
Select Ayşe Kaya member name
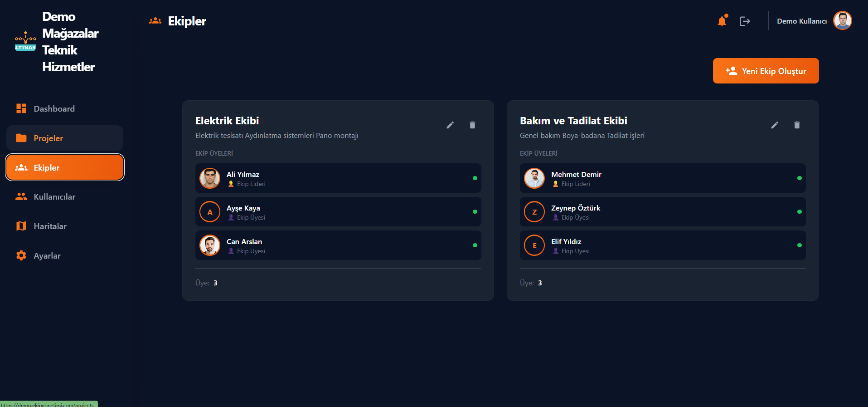tap(243, 208)
